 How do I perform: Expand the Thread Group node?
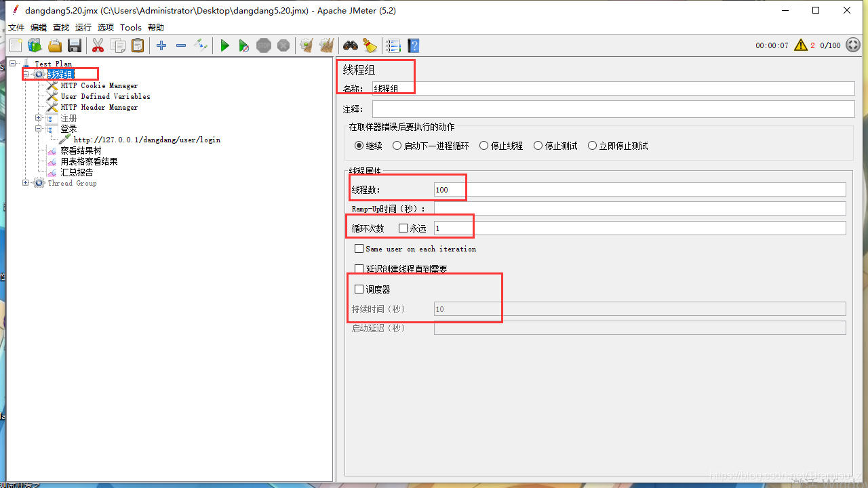tap(26, 183)
